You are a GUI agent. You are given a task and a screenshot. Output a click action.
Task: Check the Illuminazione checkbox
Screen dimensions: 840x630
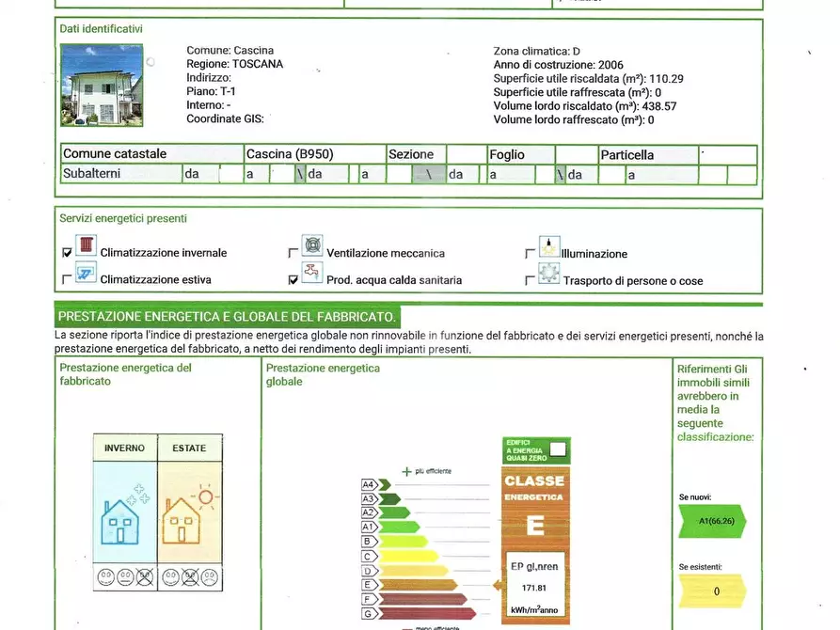pyautogui.click(x=531, y=253)
